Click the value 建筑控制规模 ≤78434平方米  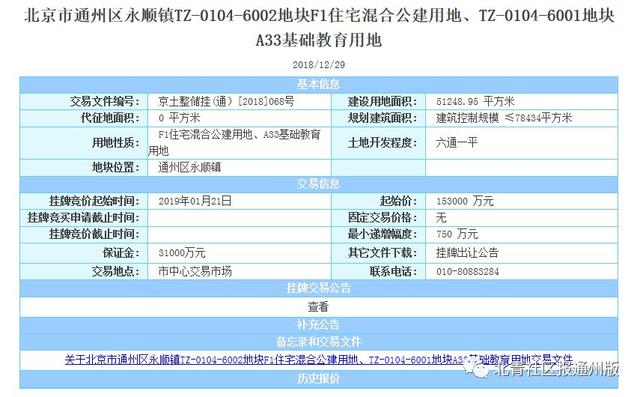point(504,118)
